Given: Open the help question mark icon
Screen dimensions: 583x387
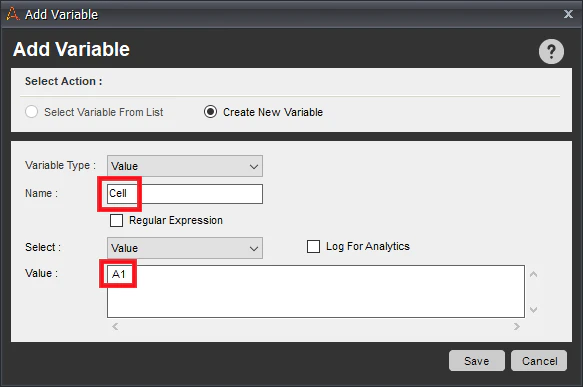Looking at the screenshot, I should point(551,51).
